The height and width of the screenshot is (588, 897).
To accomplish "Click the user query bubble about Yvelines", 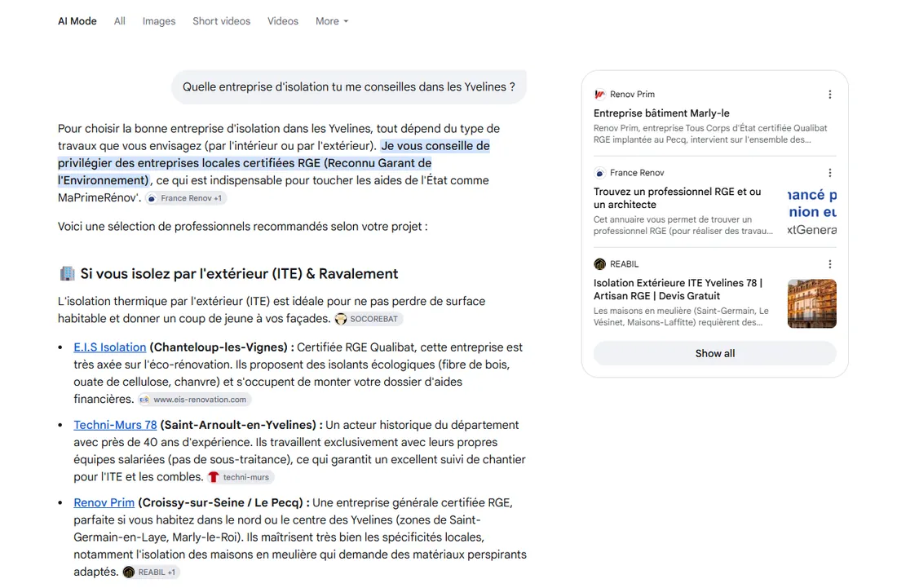I will tap(349, 87).
